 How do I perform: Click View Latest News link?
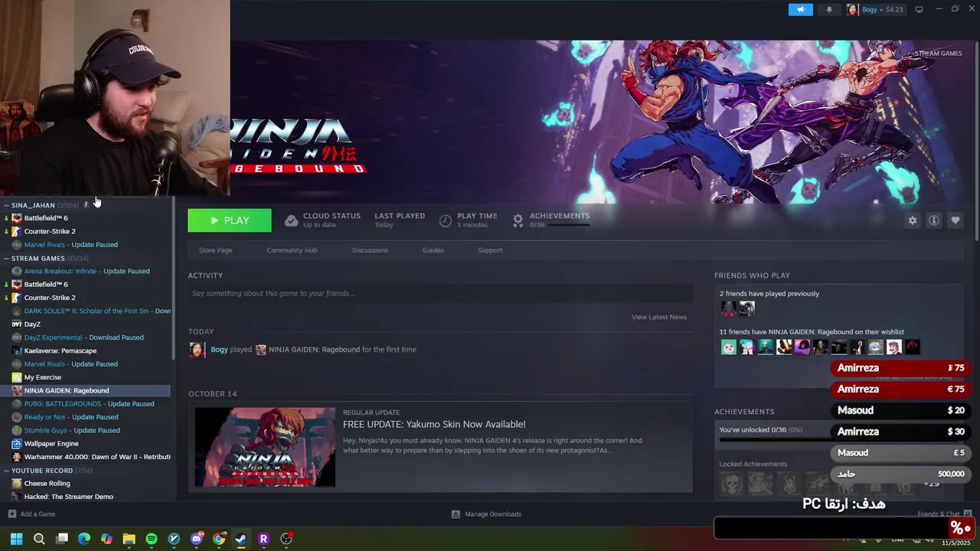point(658,317)
